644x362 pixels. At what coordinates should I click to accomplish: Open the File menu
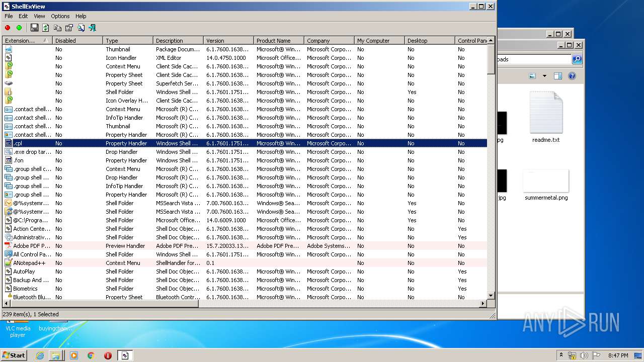click(9, 16)
